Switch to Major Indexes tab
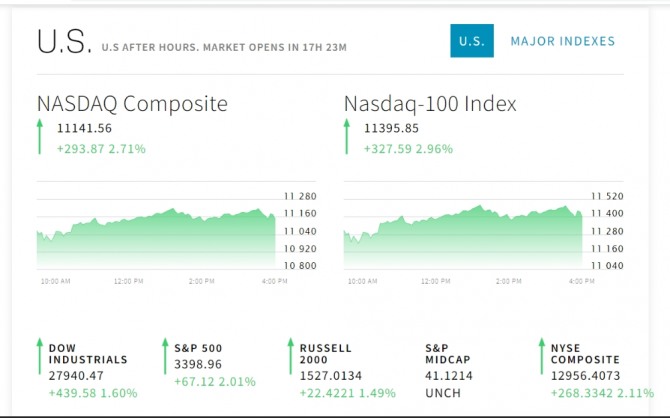Image resolution: width=670 pixels, height=418 pixels. pos(562,41)
